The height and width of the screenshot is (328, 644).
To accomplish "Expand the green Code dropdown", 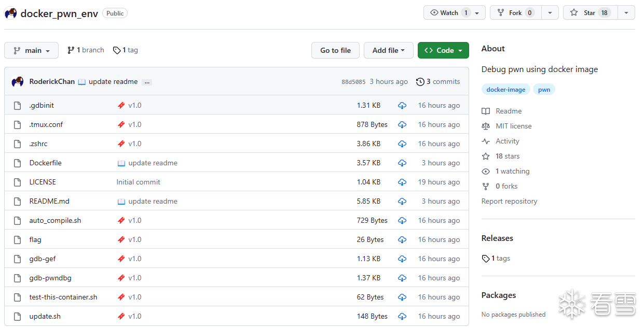I will tap(443, 50).
